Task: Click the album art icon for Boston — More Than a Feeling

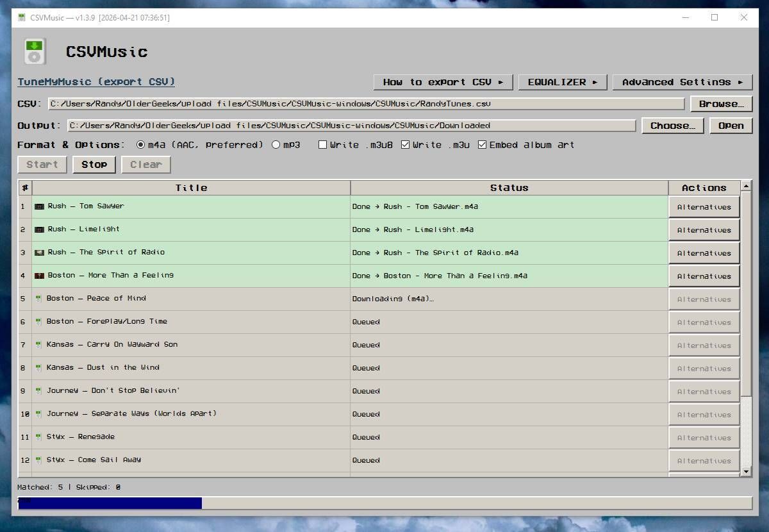Action: tap(40, 276)
